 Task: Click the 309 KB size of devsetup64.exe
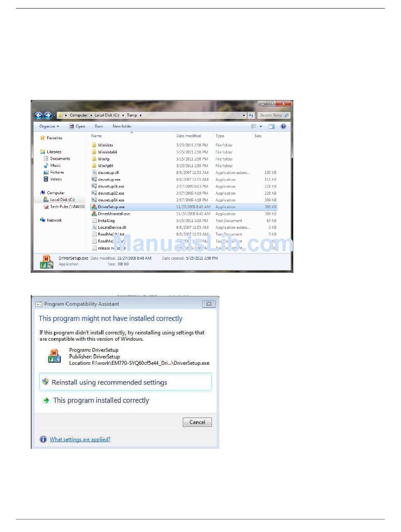[270, 200]
